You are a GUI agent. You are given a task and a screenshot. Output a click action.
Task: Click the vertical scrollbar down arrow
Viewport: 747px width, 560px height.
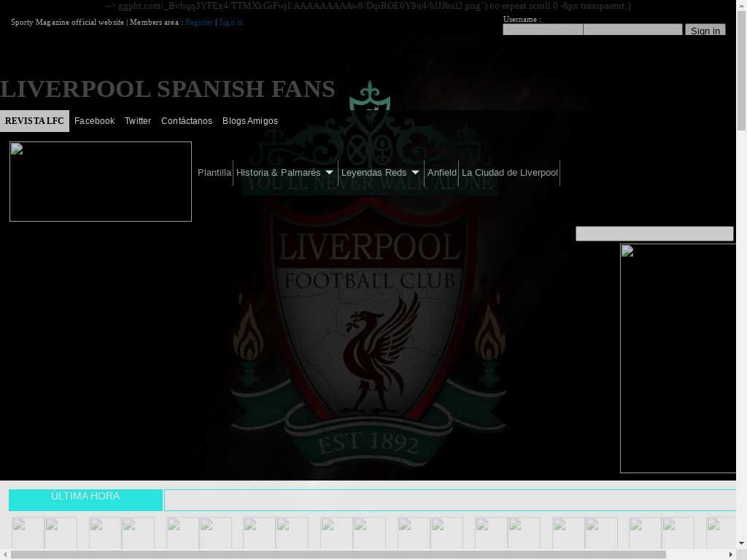pyautogui.click(x=741, y=543)
